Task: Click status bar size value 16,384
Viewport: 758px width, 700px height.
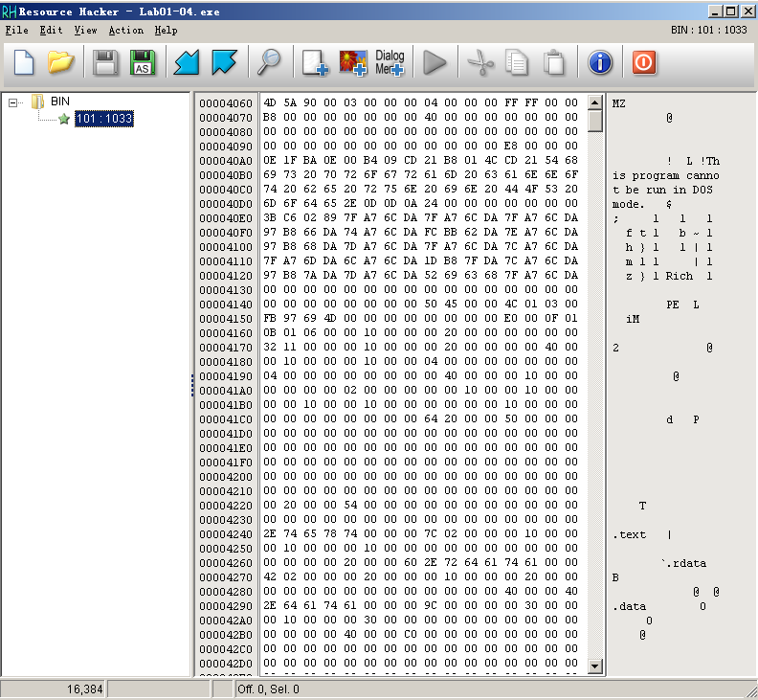Action: tap(84, 689)
